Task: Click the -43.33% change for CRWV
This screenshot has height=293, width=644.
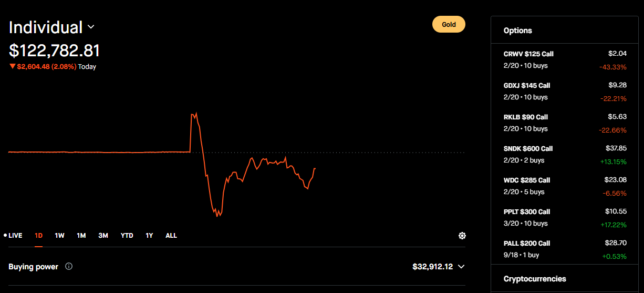Action: tap(612, 67)
